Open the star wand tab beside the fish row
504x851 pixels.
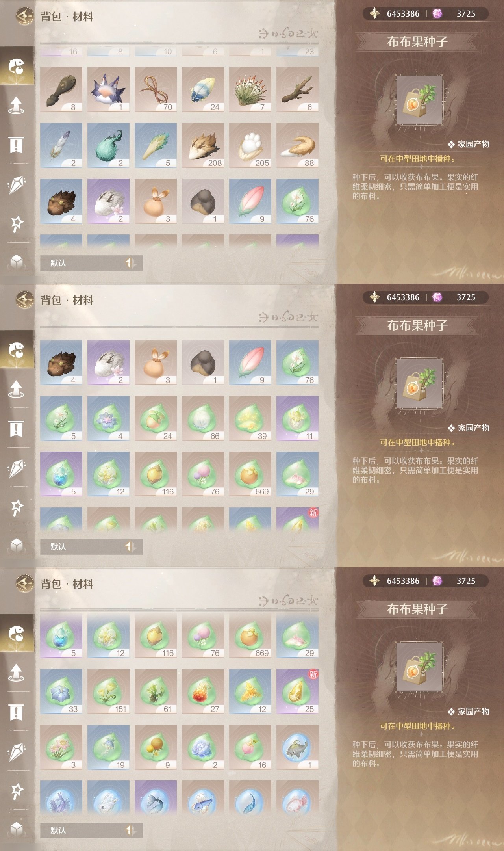[17, 790]
